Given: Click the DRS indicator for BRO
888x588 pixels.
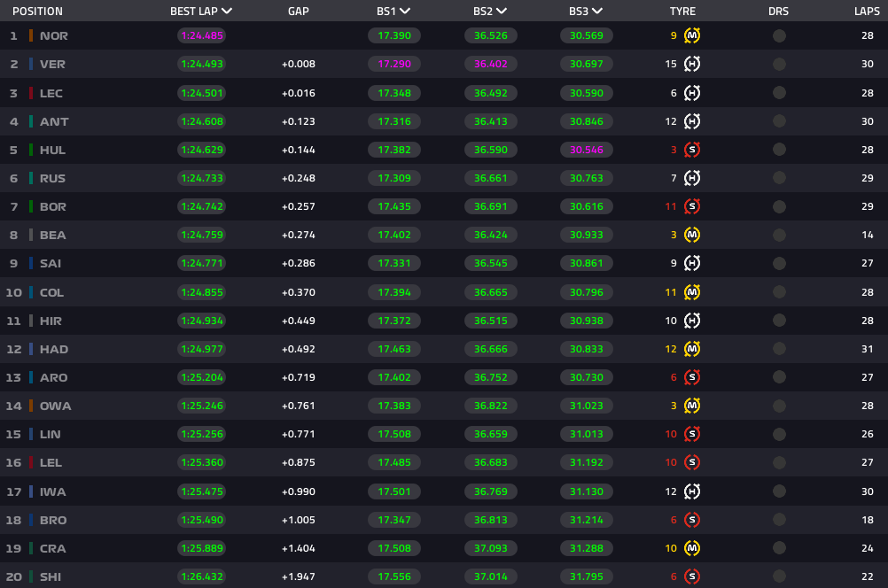Looking at the screenshot, I should 779,520.
